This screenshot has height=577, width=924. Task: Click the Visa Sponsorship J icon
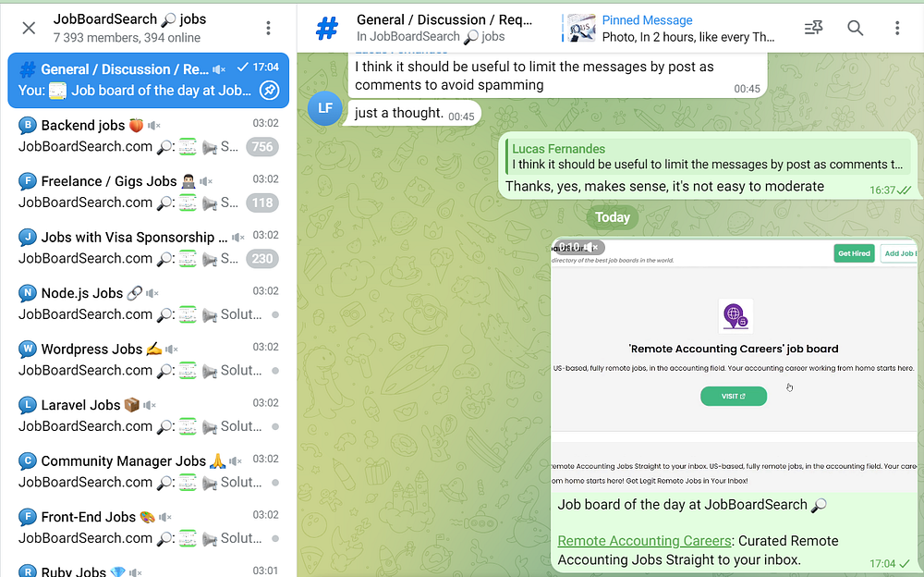27,237
